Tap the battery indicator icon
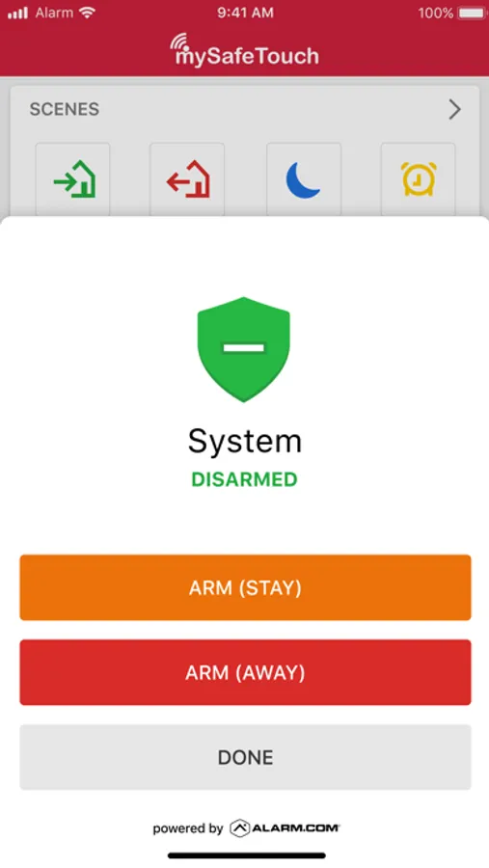Image resolution: width=489 pixels, height=868 pixels. tap(472, 13)
